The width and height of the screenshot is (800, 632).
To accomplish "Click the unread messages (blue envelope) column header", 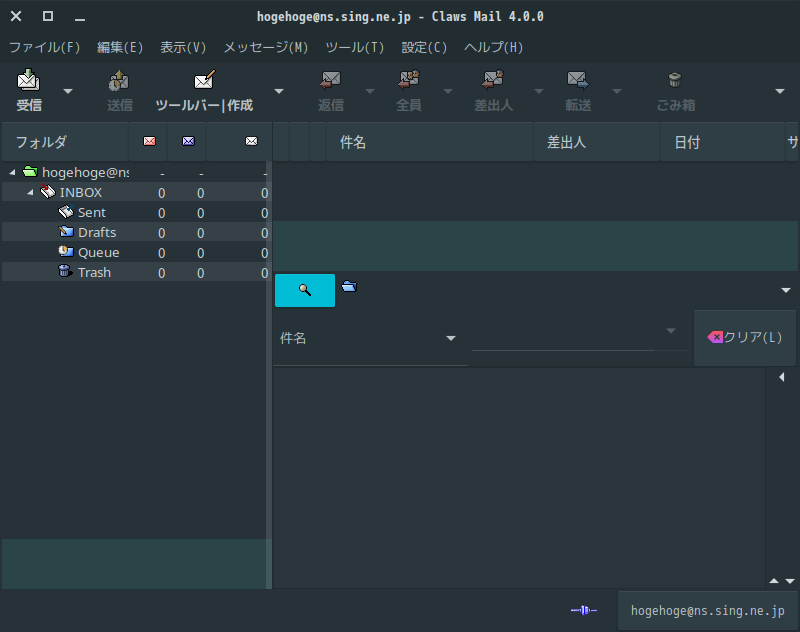I will tap(188, 142).
